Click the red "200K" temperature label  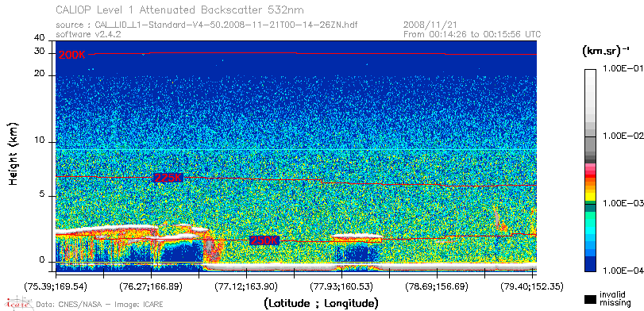(72, 55)
